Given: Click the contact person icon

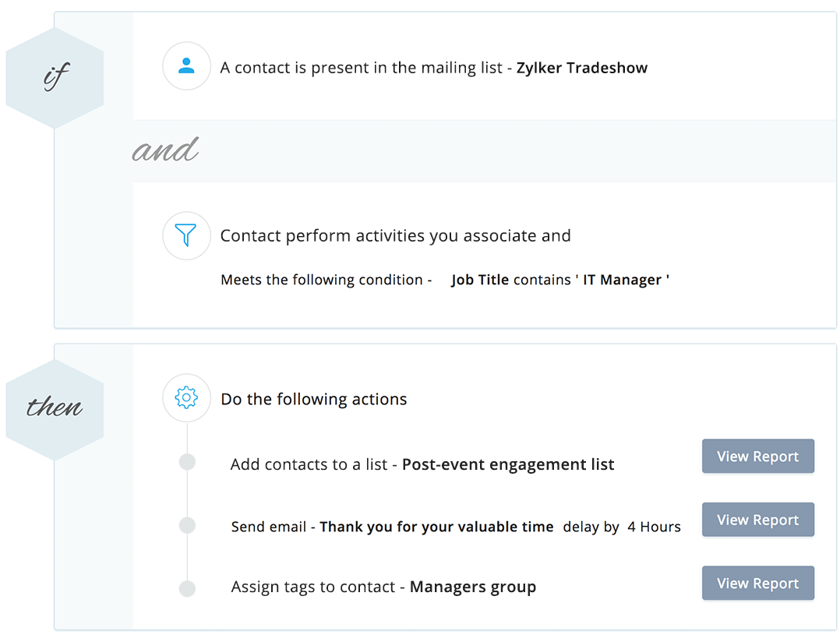Looking at the screenshot, I should click(186, 66).
